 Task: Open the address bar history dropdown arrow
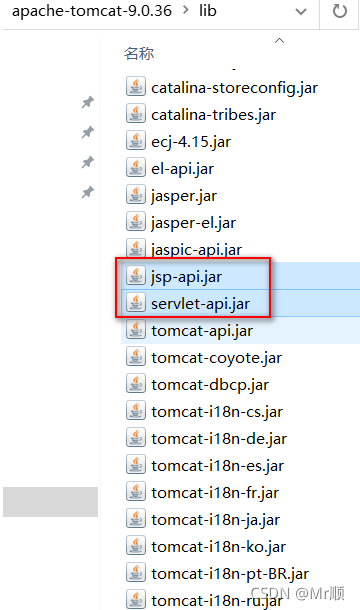pos(301,12)
